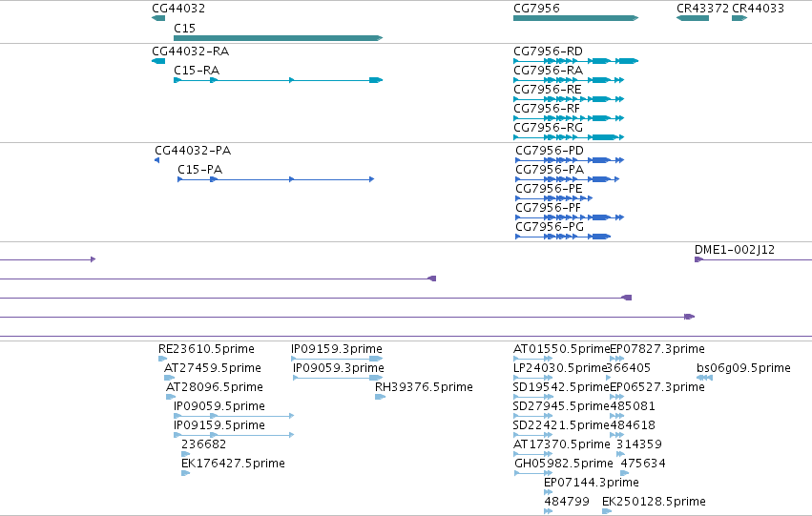Click EST SD27945.5prime
This screenshot has width=812, height=516.
click(532, 416)
